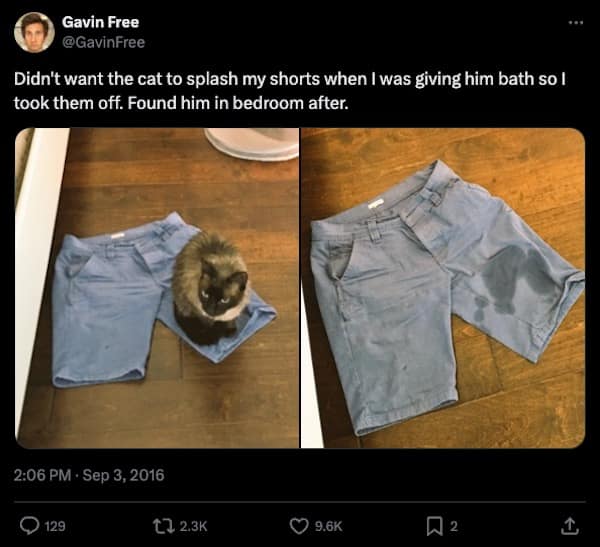Open the Gavin Free display name link
This screenshot has width=600, height=547.
pyautogui.click(x=100, y=22)
